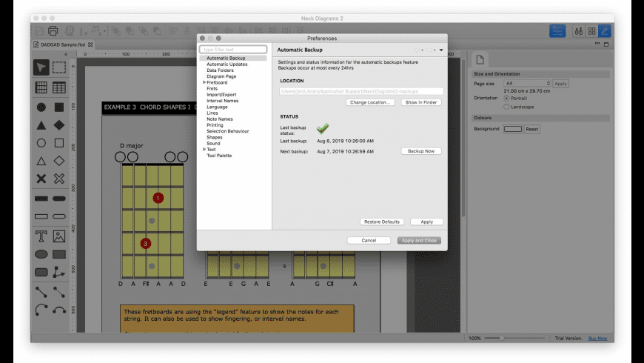
Task: Click the Print icon in main toolbar
Action: click(x=53, y=31)
